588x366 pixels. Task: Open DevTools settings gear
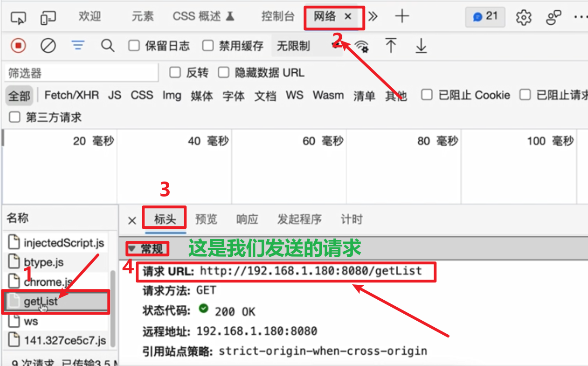pos(524,17)
